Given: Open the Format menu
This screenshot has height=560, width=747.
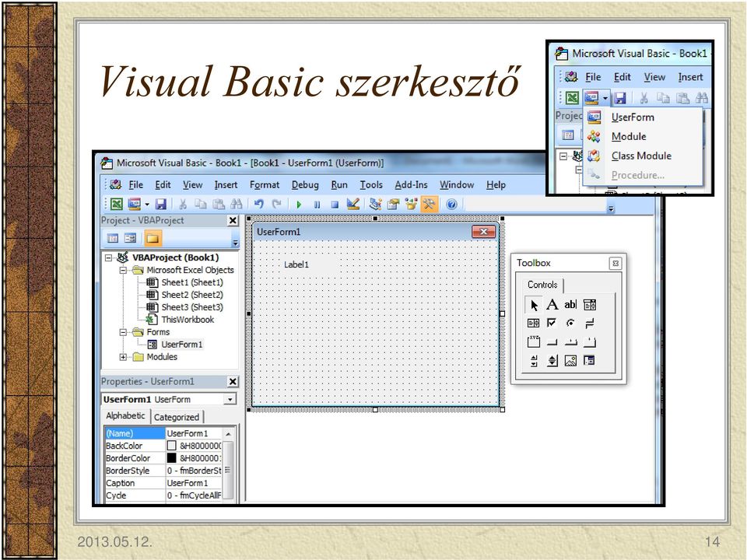Looking at the screenshot, I should [x=265, y=185].
